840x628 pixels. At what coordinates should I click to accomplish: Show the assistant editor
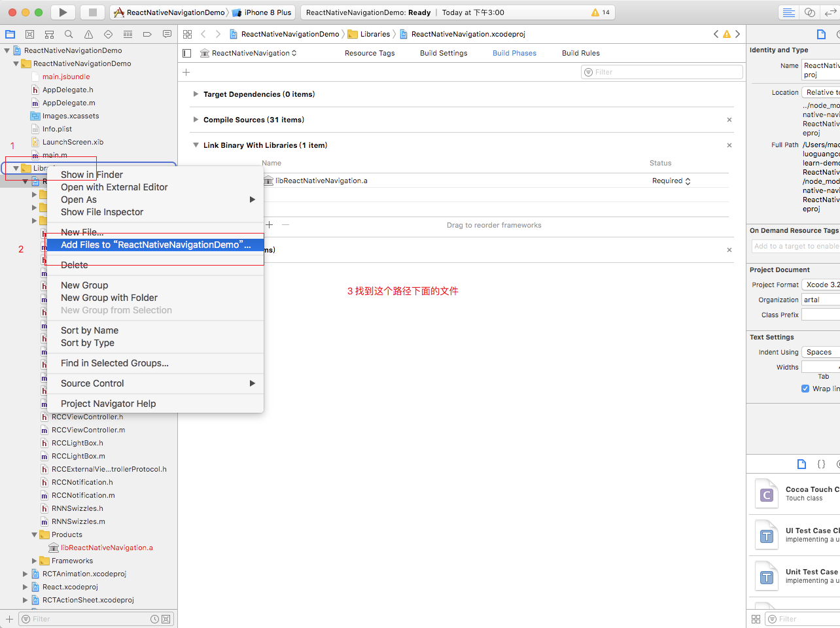(x=810, y=12)
